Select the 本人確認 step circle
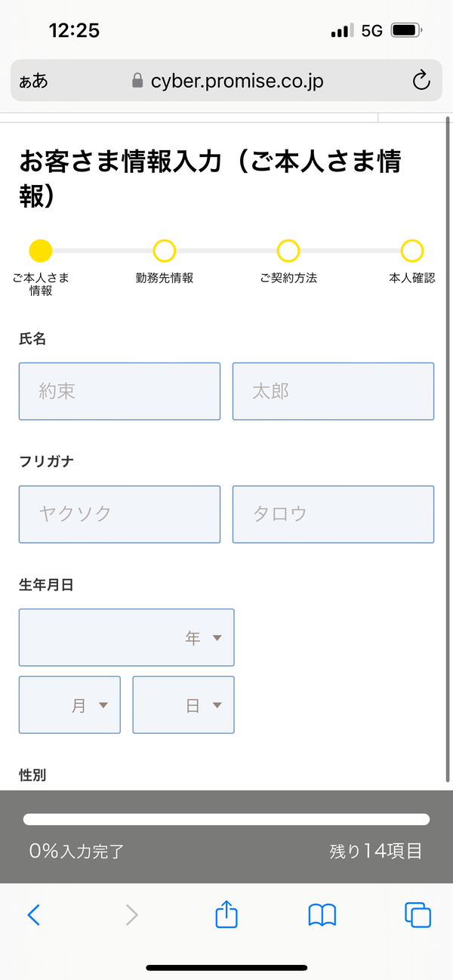This screenshot has height=980, width=453. [x=412, y=251]
